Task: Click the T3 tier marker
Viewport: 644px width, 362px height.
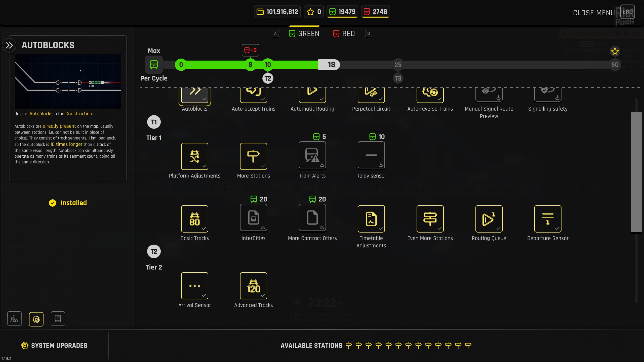Action: click(x=398, y=78)
